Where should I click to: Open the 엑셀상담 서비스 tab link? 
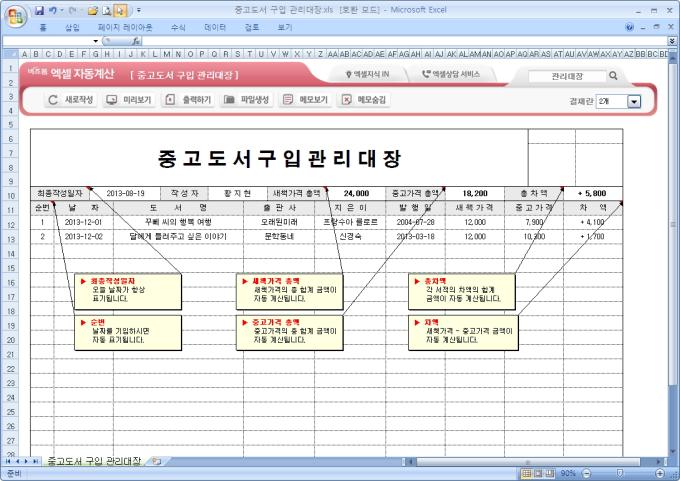(451, 75)
